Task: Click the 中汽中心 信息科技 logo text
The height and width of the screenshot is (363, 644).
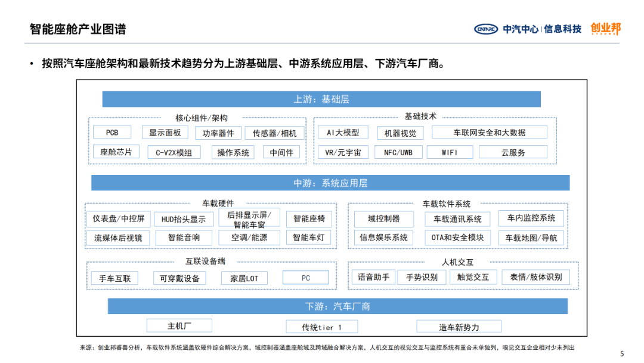Action: pyautogui.click(x=541, y=29)
